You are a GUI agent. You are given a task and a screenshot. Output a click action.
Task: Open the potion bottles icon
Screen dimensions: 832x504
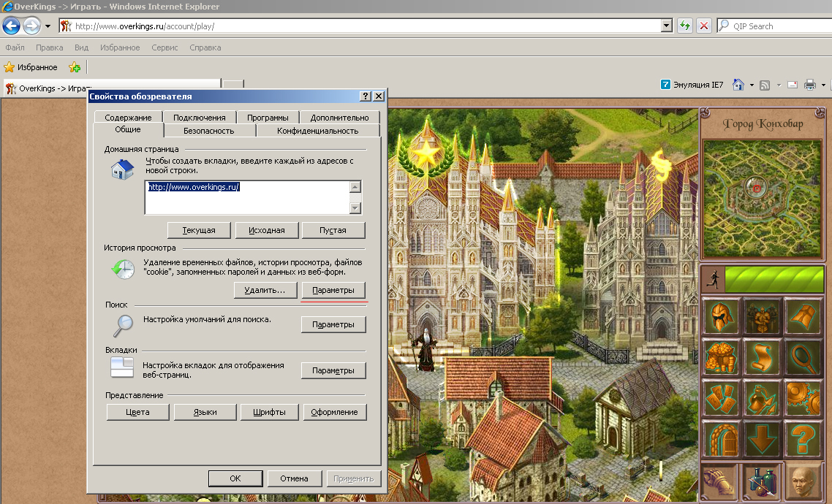(762, 482)
